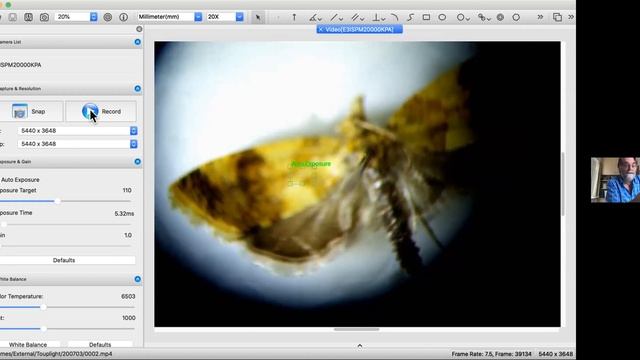This screenshot has height=360, width=640.
Task: Select the freehand curve tool
Action: 410,17
